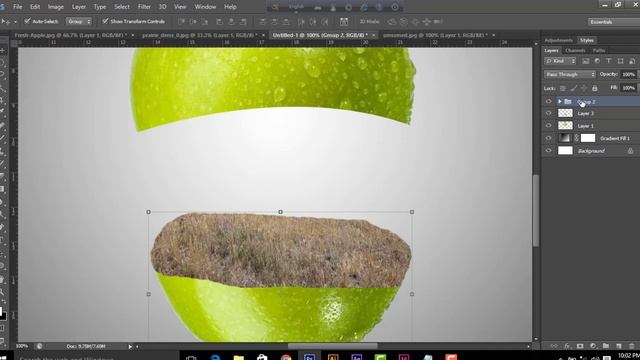Open Photoshop from the Windows taskbar
The image size is (640, 360).
(309, 357)
